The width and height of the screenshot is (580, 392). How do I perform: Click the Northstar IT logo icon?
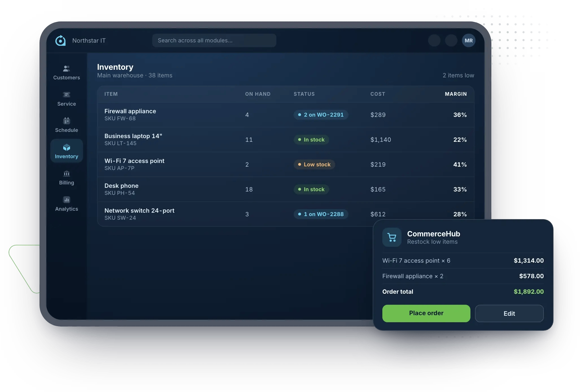pos(60,40)
